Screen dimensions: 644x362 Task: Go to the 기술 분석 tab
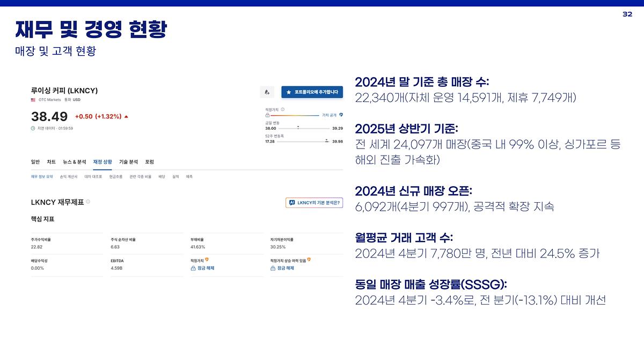pyautogui.click(x=128, y=161)
